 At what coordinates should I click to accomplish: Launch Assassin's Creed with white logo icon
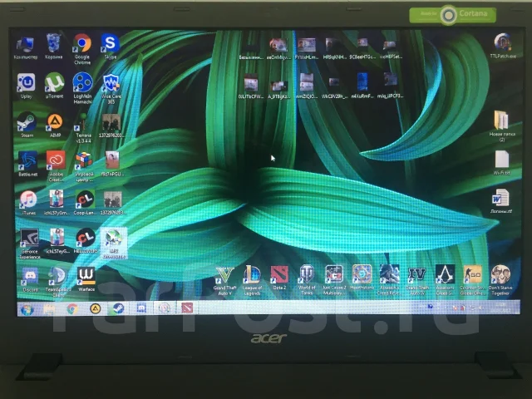pyautogui.click(x=445, y=280)
